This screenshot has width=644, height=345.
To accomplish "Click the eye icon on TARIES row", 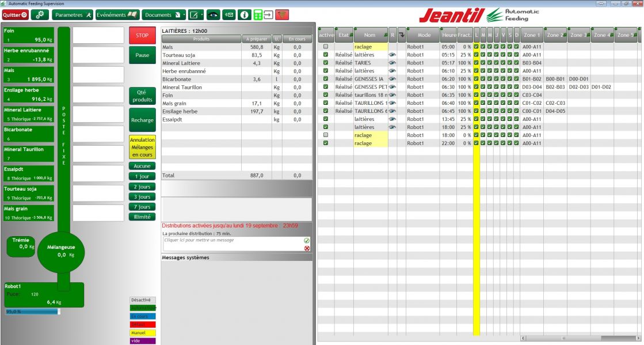I will point(393,63).
